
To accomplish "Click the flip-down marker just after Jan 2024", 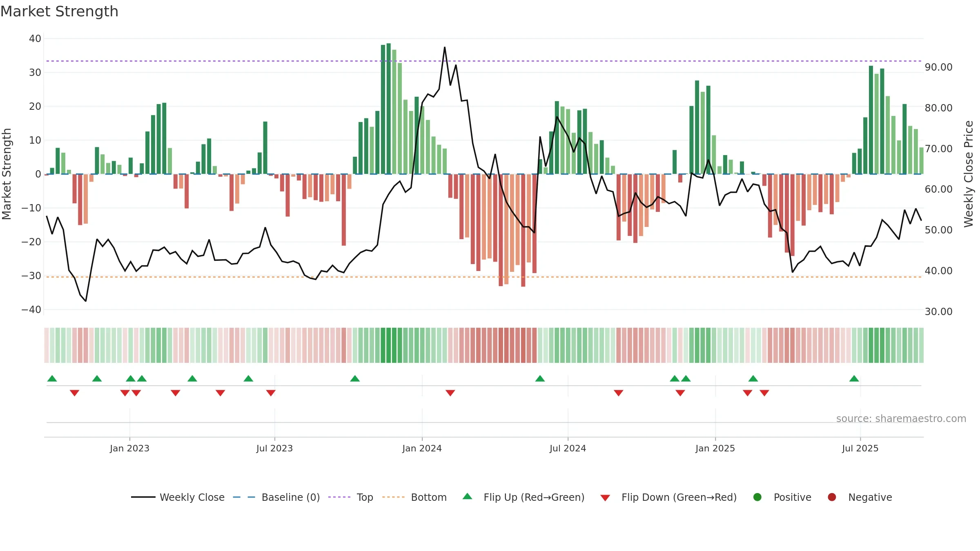I will point(450,393).
